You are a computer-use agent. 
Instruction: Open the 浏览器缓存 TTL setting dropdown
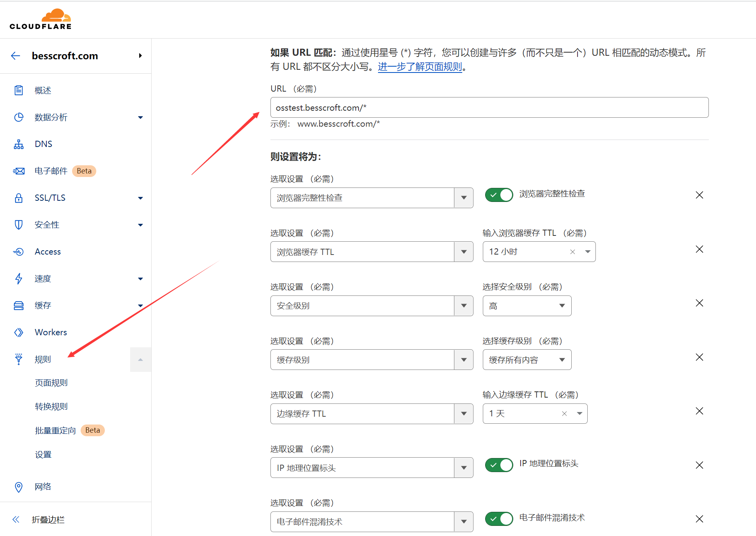point(371,252)
